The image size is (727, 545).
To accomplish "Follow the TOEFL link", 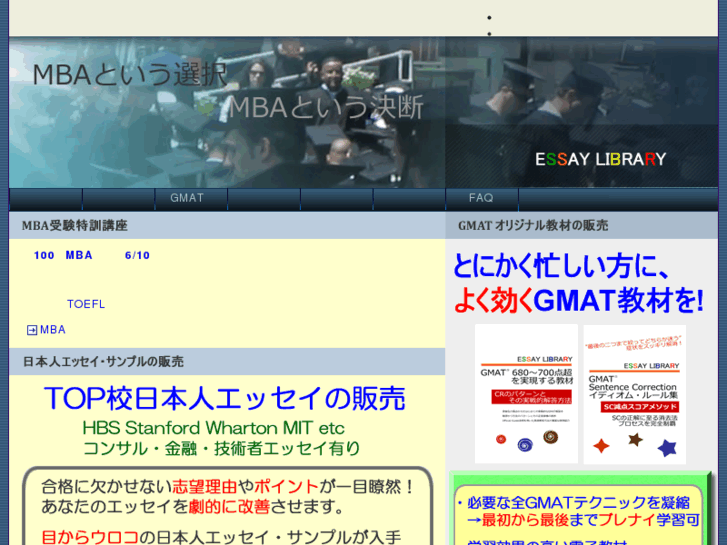I will click(86, 304).
